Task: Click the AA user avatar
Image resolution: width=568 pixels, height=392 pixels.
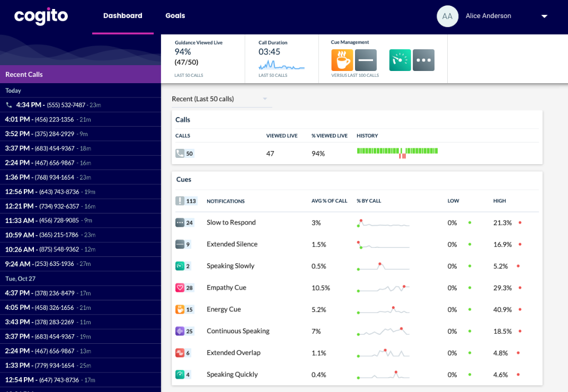Action: [447, 16]
